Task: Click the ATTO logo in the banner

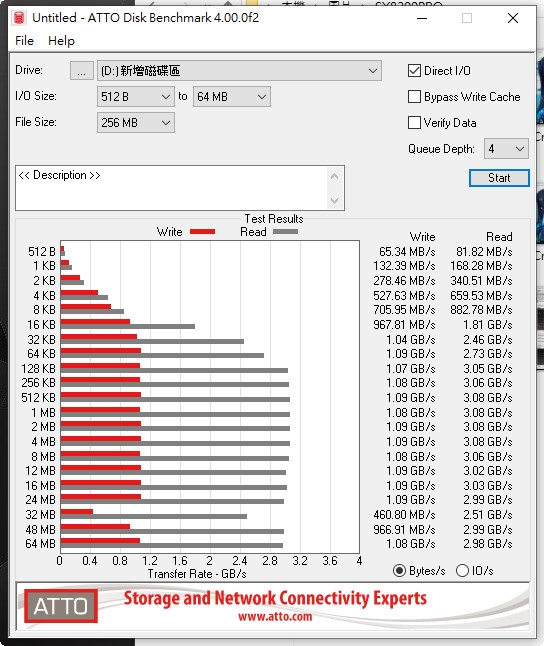Action: (61, 606)
